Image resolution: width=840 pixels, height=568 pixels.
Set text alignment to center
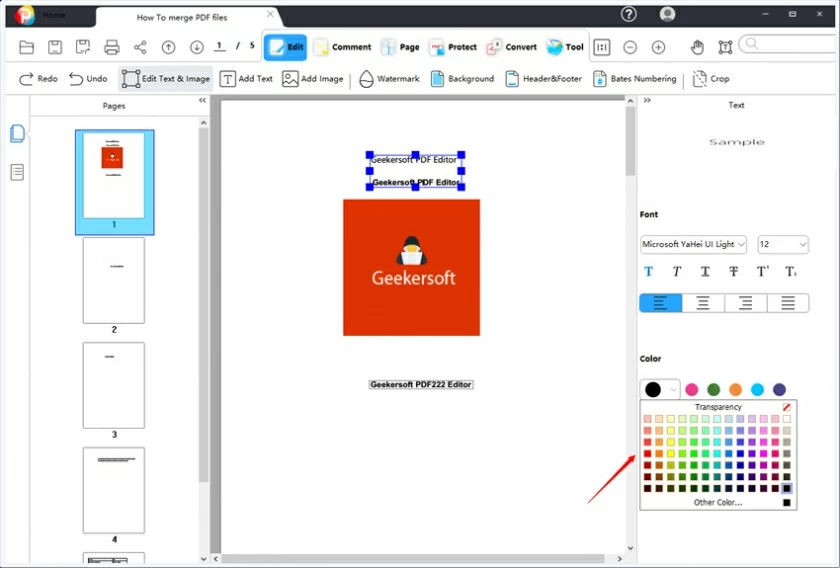pyautogui.click(x=703, y=303)
